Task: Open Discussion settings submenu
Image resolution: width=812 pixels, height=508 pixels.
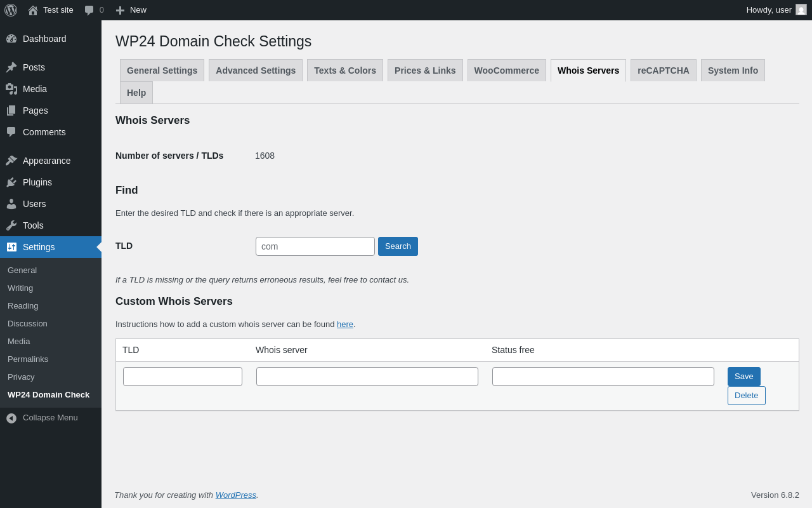Action: (27, 324)
